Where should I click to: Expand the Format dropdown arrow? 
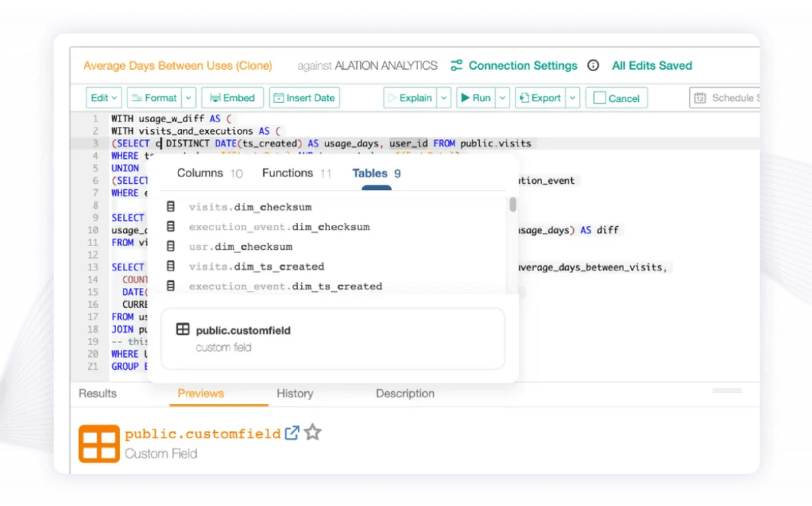(189, 97)
